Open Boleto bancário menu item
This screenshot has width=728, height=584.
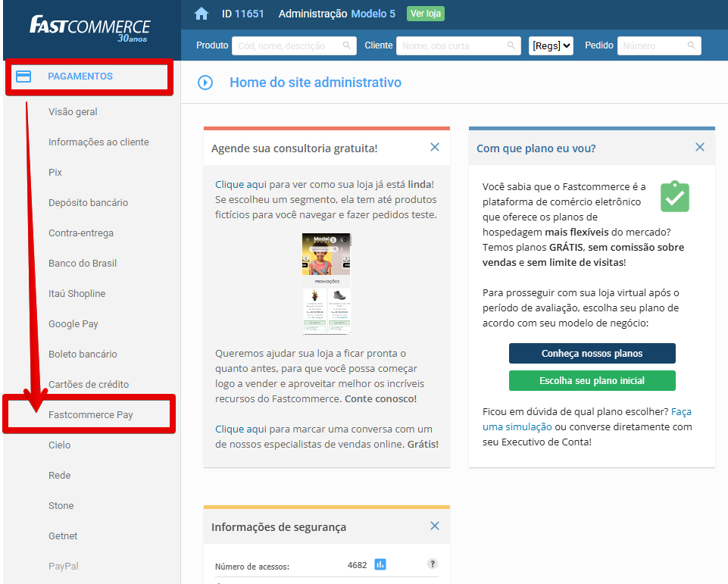pyautogui.click(x=83, y=354)
